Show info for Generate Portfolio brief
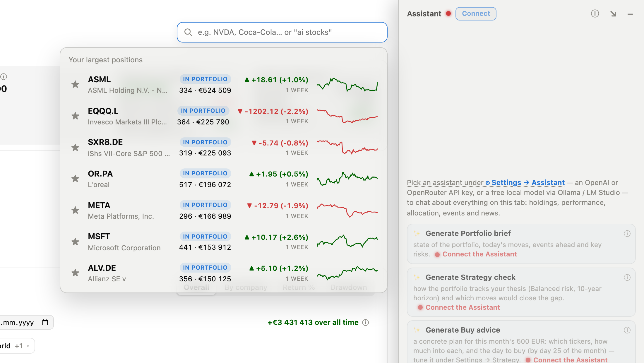This screenshot has width=644, height=363. click(x=627, y=234)
